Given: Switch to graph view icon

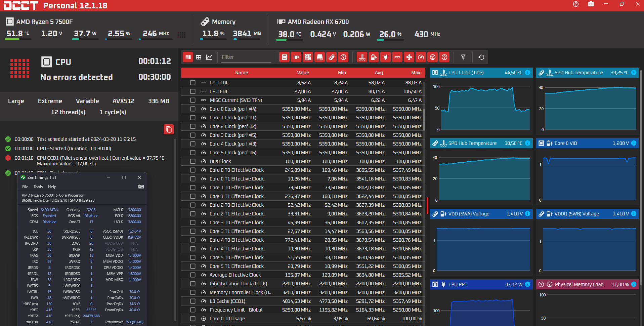Looking at the screenshot, I should coord(209,57).
